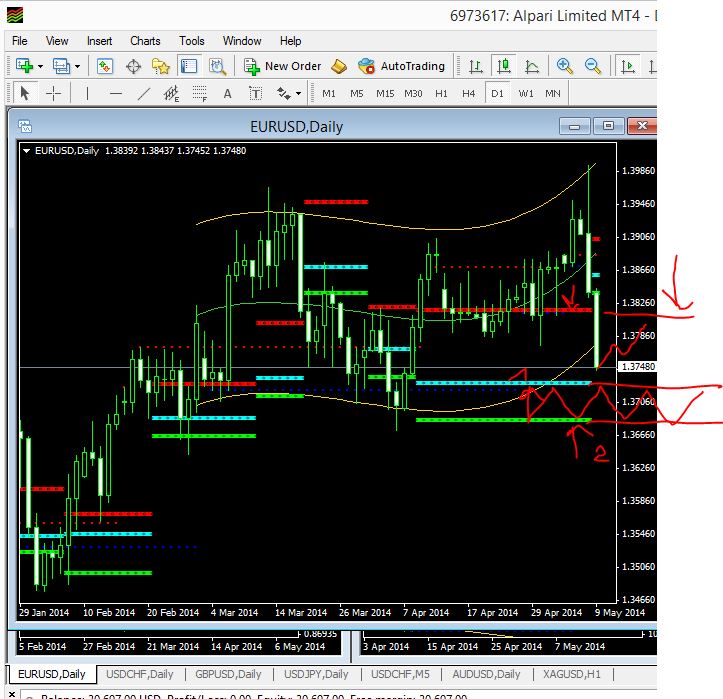Toggle chart Auto Scroll button
This screenshot has width=723, height=699.
tap(628, 66)
